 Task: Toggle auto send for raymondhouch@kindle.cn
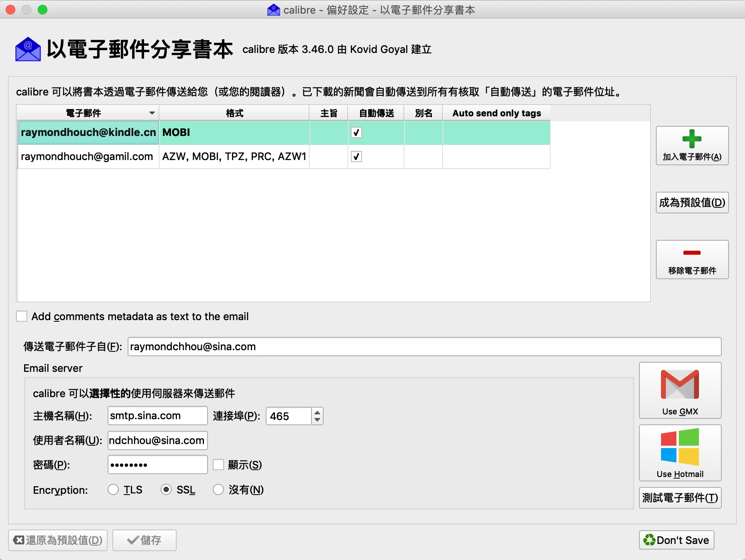[356, 132]
